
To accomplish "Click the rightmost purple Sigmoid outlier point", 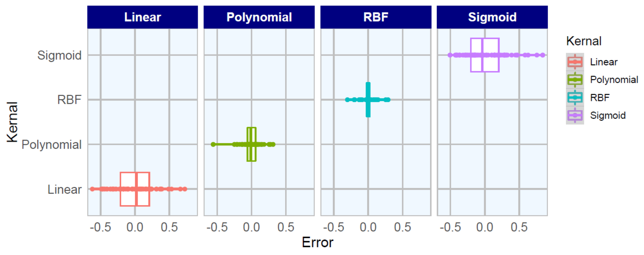I will (542, 55).
